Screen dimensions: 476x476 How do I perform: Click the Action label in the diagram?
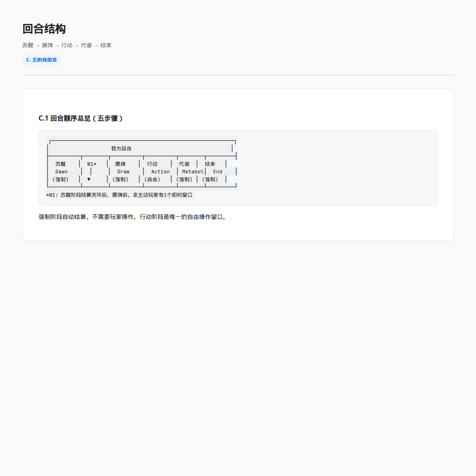click(x=160, y=172)
